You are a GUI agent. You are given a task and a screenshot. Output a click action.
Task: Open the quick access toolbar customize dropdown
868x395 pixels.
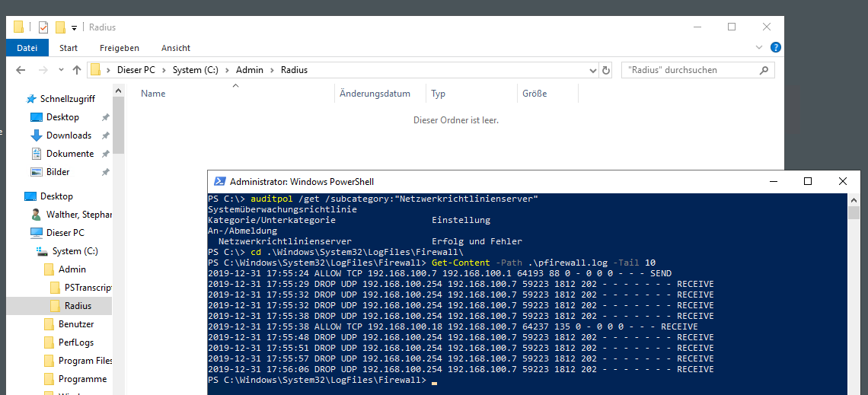[74, 27]
